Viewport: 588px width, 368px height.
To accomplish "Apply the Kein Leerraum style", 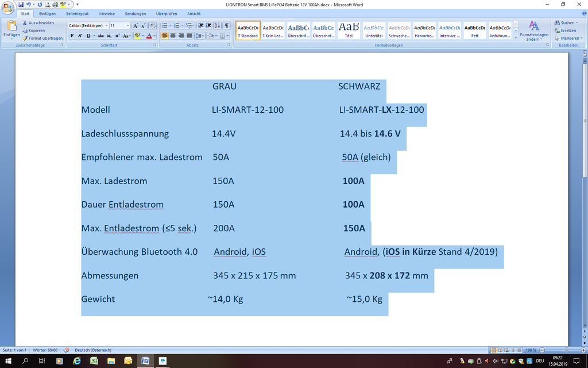I will point(273,30).
